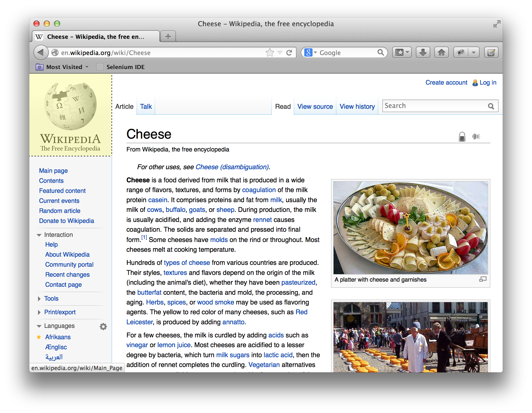Follow the types of cheese link
This screenshot has width=532, height=413.
point(187,263)
